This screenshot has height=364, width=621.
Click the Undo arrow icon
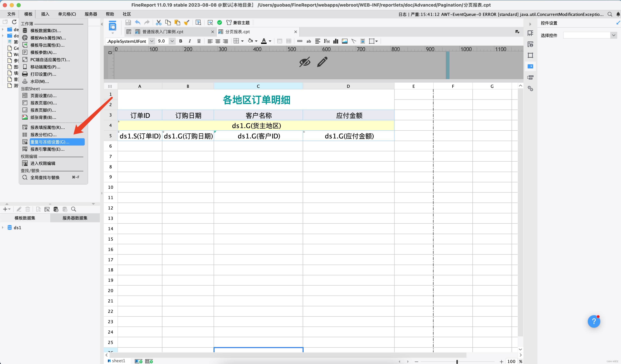tap(137, 23)
